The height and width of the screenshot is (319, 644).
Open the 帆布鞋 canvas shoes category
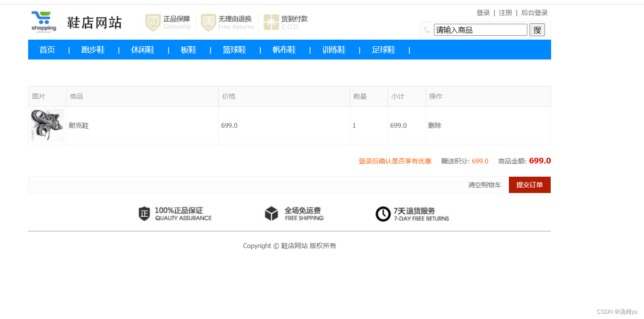284,50
